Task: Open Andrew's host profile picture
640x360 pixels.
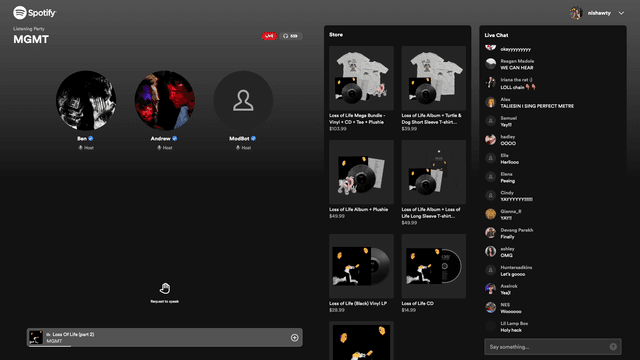Action: coord(164,100)
